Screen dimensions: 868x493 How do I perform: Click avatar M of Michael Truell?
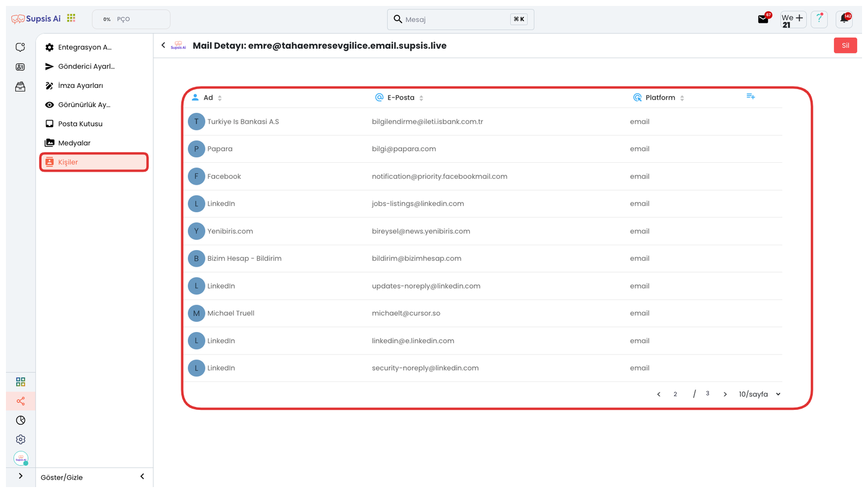[x=196, y=313]
